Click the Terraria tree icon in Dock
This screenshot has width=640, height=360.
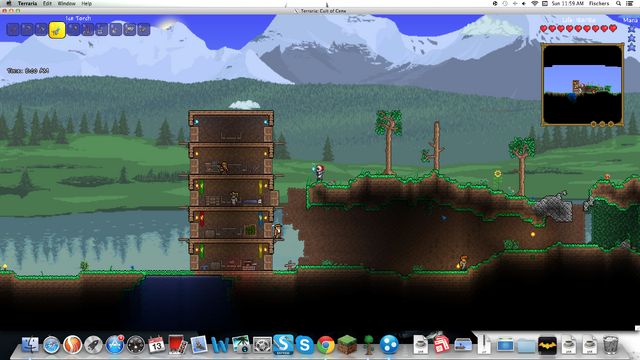tap(369, 345)
